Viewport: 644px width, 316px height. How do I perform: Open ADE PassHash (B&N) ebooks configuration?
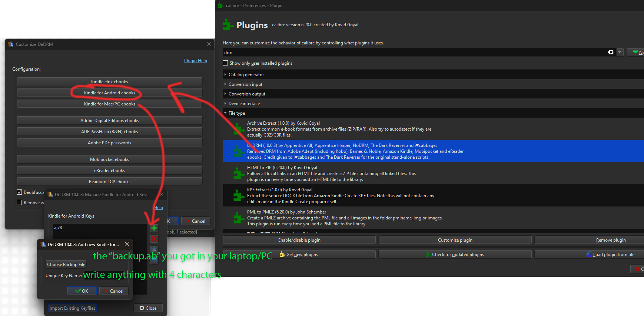(110, 132)
